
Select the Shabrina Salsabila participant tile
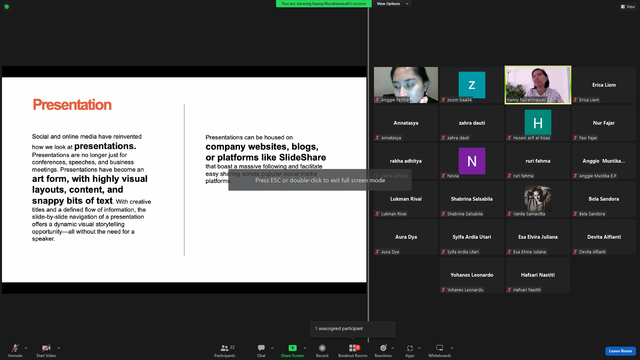[472, 199]
